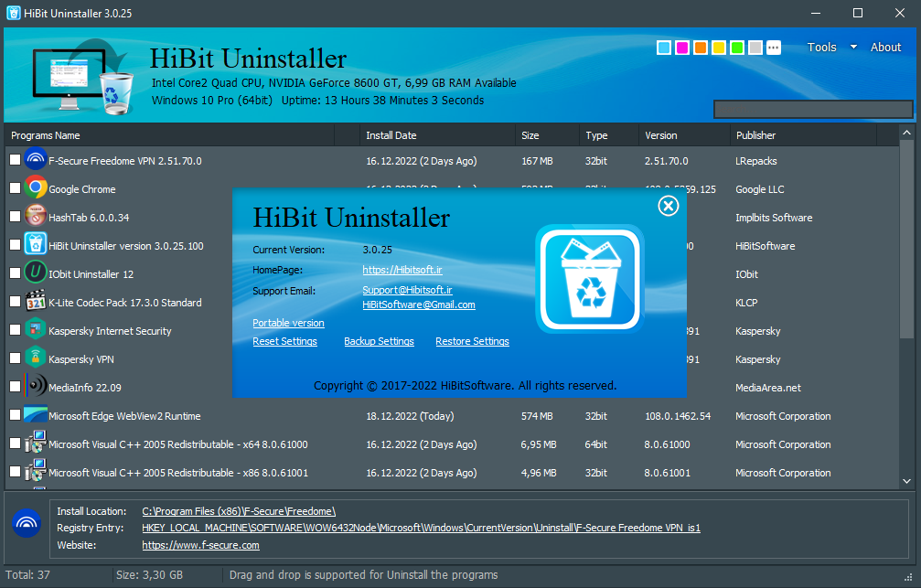Image resolution: width=921 pixels, height=588 pixels.
Task: Click the Reset Settings link
Action: [284, 341]
